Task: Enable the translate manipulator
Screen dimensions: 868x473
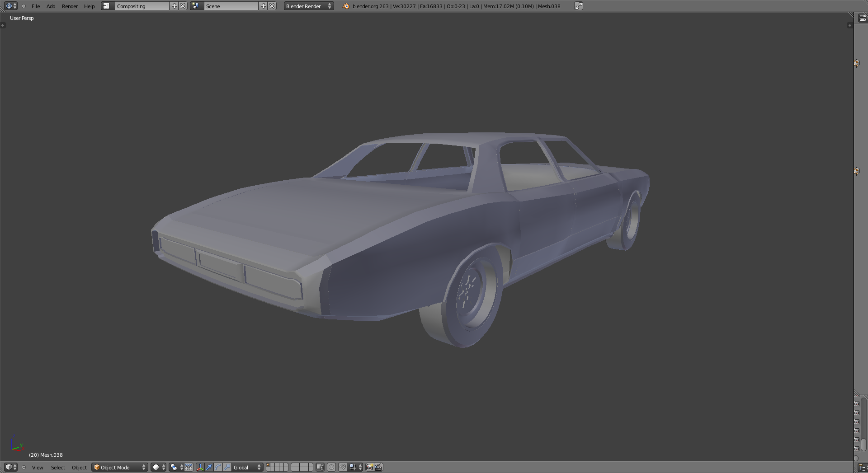Action: click(209, 467)
